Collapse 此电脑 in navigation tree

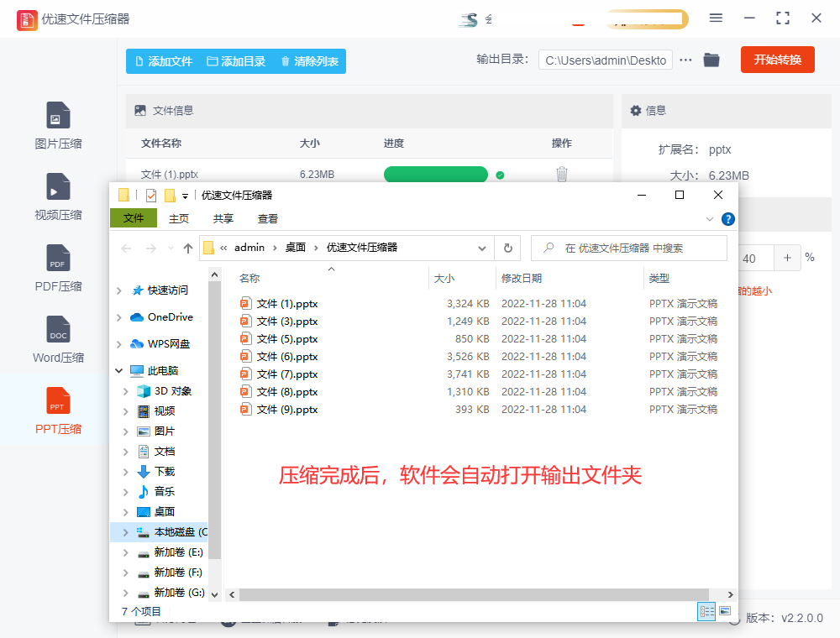click(x=119, y=370)
